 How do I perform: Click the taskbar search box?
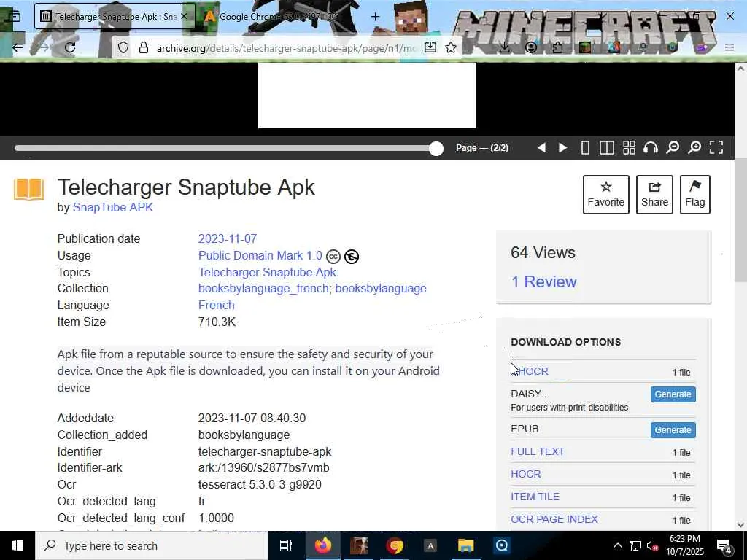(152, 545)
